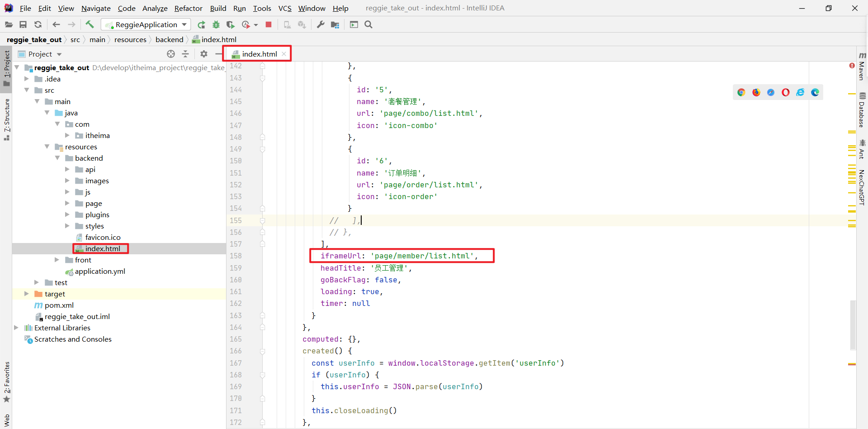
Task: Click the red Stop button icon
Action: tap(269, 24)
